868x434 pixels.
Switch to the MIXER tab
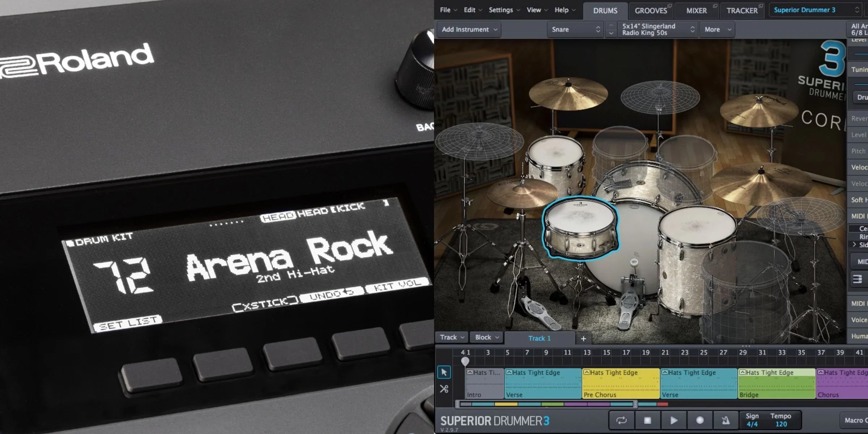coord(696,10)
